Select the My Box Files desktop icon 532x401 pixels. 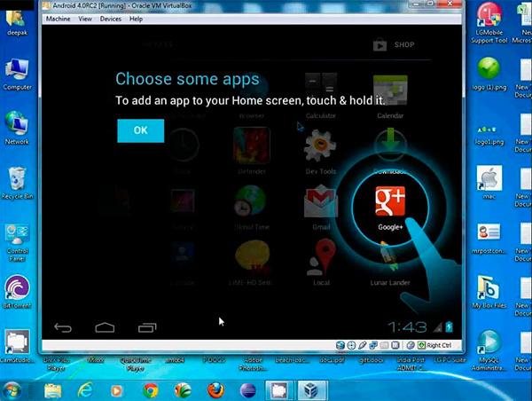pyautogui.click(x=489, y=292)
